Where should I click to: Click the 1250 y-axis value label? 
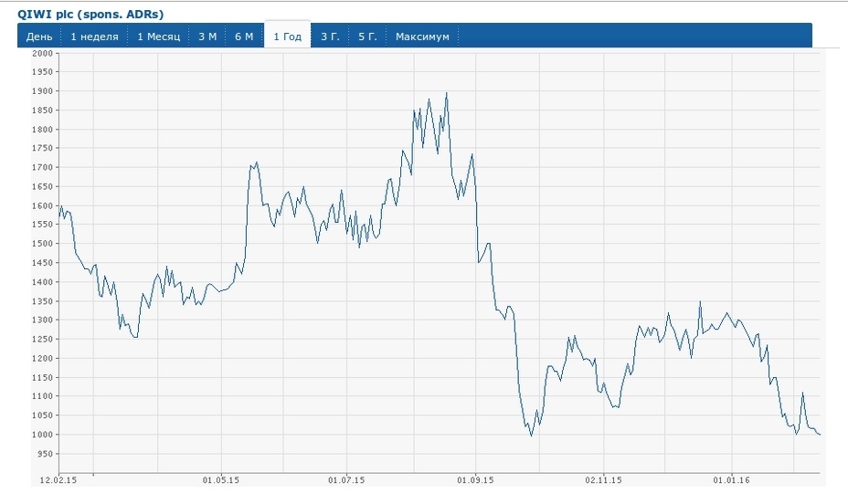click(x=43, y=340)
